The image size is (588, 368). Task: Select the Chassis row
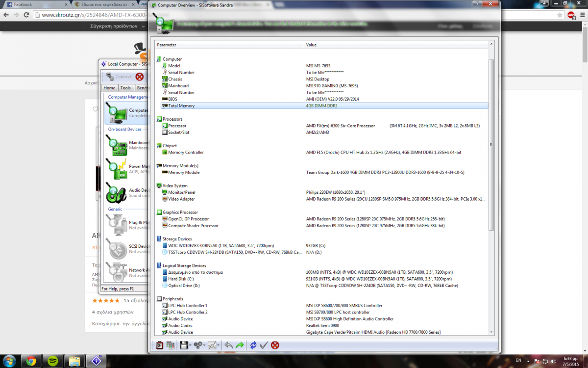click(x=321, y=79)
